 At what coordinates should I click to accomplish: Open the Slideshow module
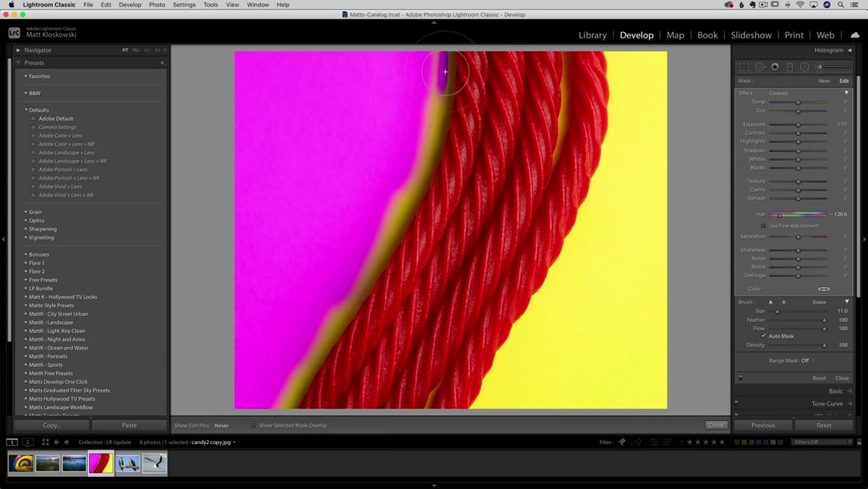751,35
